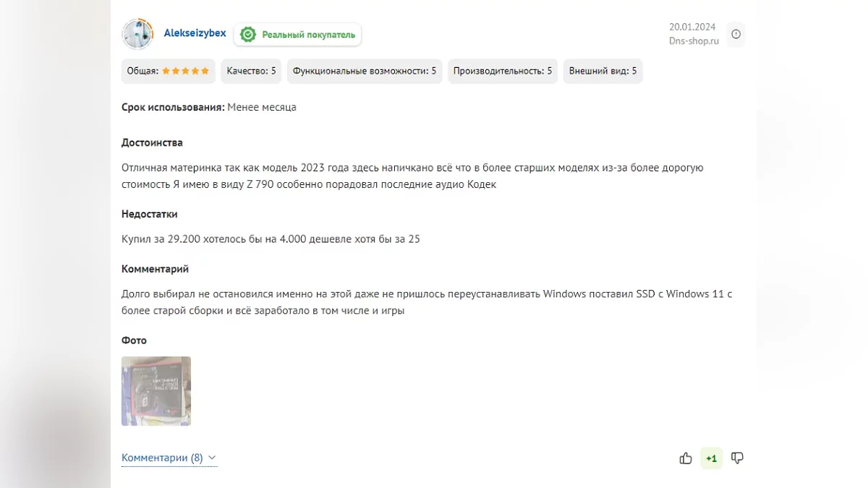This screenshot has width=868, height=488.
Task: Click the orange five-star overall rating
Action: pyautogui.click(x=185, y=71)
